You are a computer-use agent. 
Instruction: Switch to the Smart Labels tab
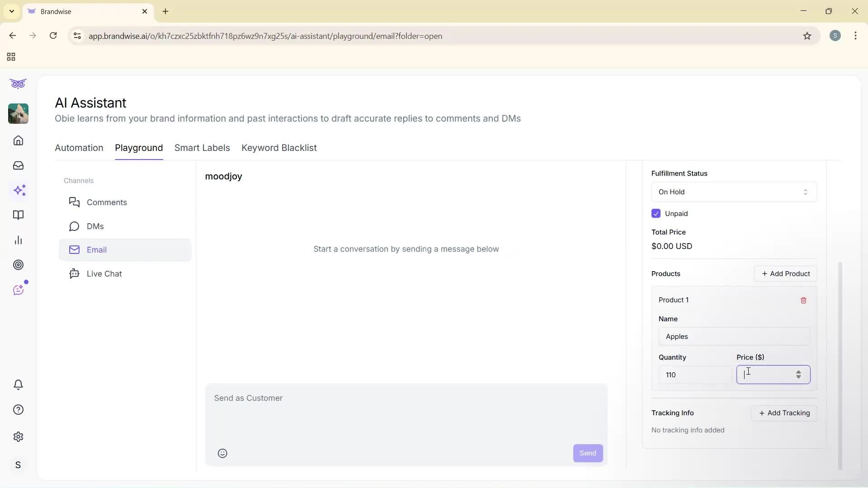pos(202,148)
